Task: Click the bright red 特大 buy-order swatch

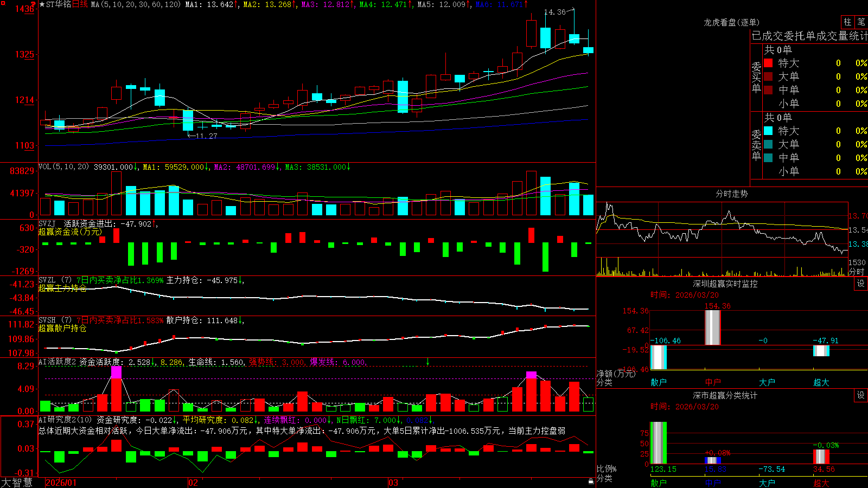Action: point(768,63)
